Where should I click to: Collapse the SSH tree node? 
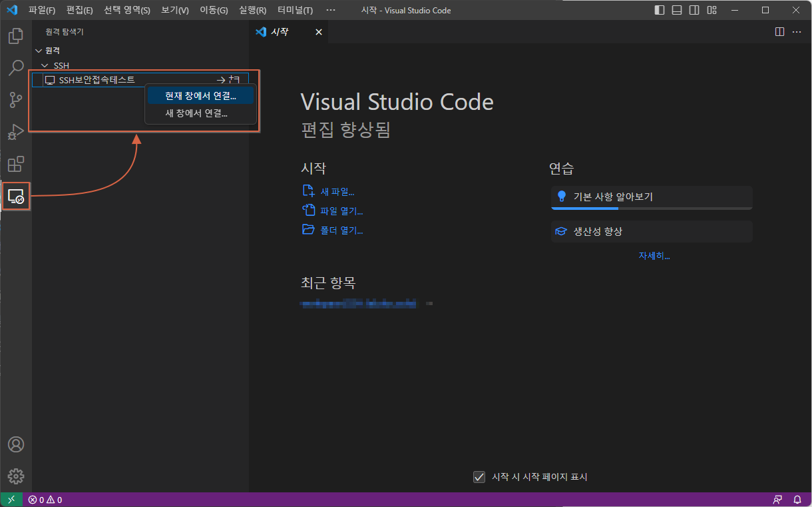click(45, 65)
